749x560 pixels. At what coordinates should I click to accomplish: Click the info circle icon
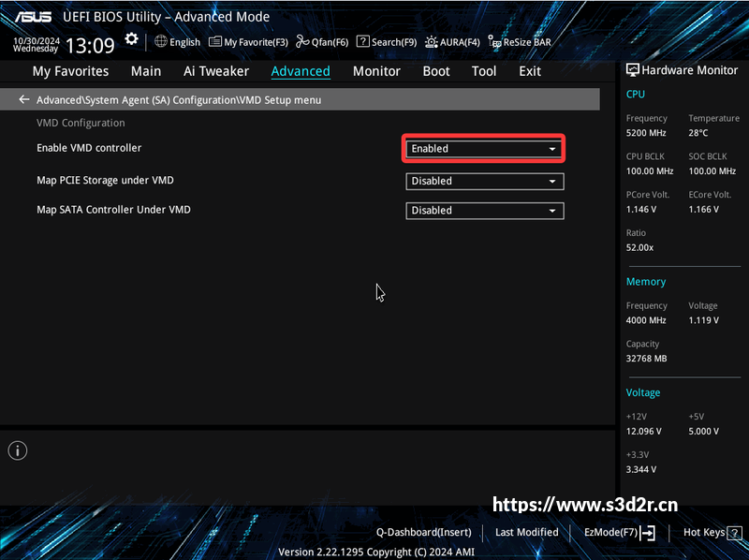pos(18,450)
